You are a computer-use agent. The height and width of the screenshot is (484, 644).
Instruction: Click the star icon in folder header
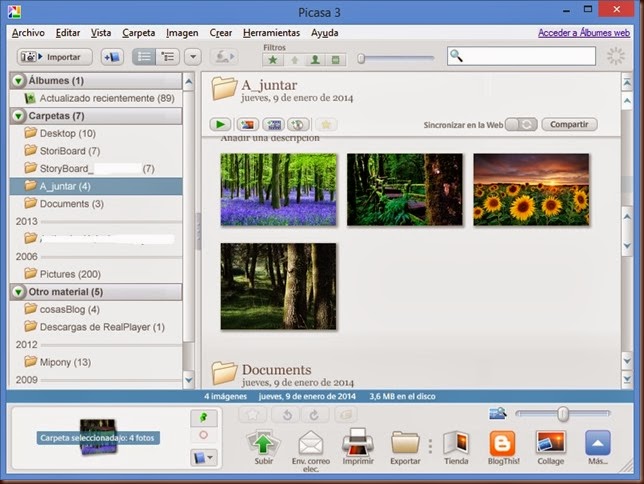tap(326, 124)
